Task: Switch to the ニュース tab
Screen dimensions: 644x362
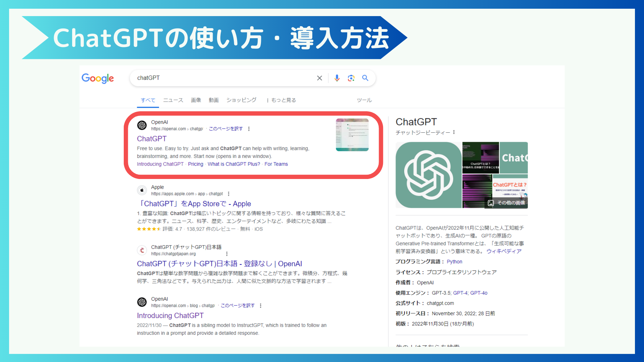Action: pos(173,100)
